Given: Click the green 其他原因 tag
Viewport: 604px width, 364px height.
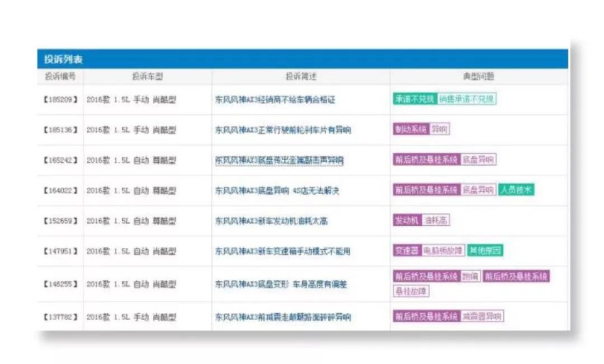Looking at the screenshot, I should tap(485, 251).
